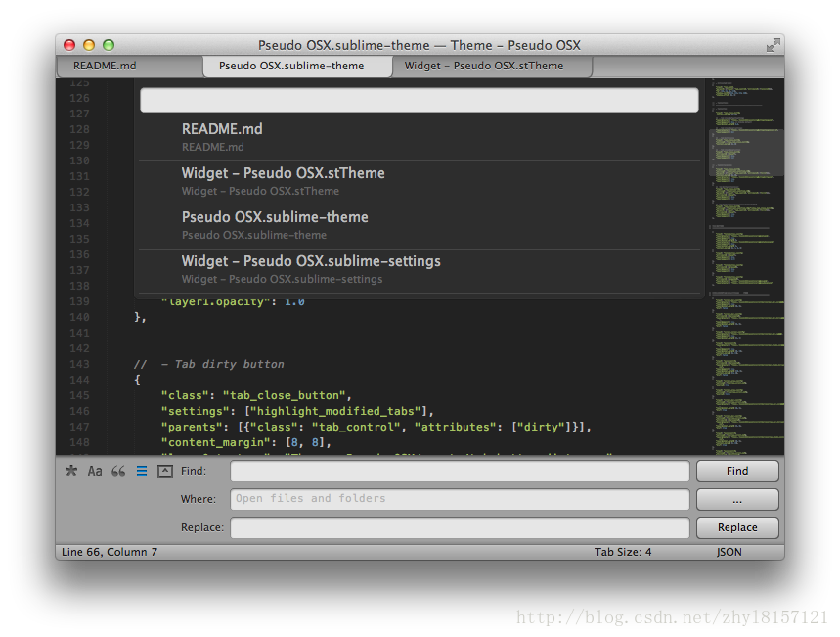Click the Replace text field
The width and height of the screenshot is (840, 637).
pyautogui.click(x=460, y=527)
